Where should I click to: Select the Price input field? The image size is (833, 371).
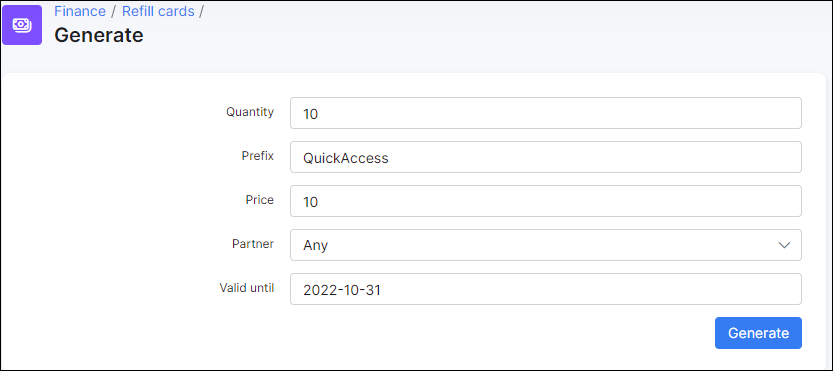546,201
